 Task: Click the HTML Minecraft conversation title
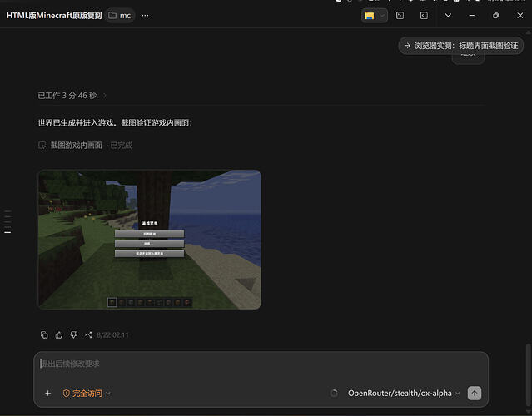click(54, 16)
